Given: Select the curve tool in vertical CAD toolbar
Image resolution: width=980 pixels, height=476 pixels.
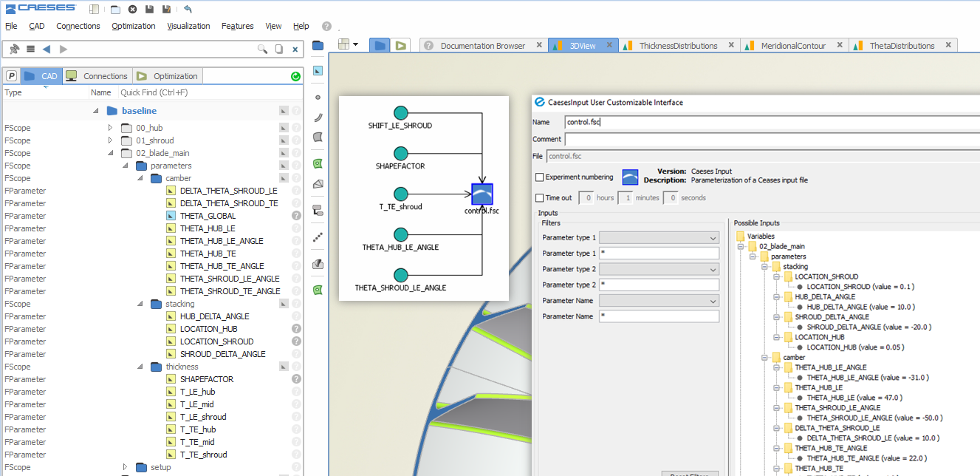Looking at the screenshot, I should (318, 117).
